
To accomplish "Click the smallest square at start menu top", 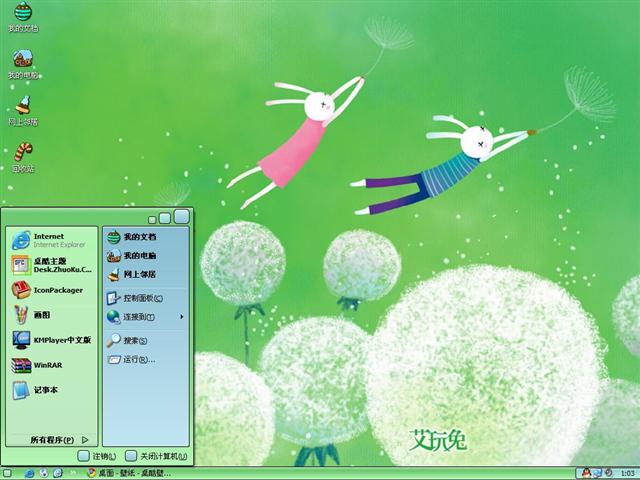I will (x=152, y=220).
